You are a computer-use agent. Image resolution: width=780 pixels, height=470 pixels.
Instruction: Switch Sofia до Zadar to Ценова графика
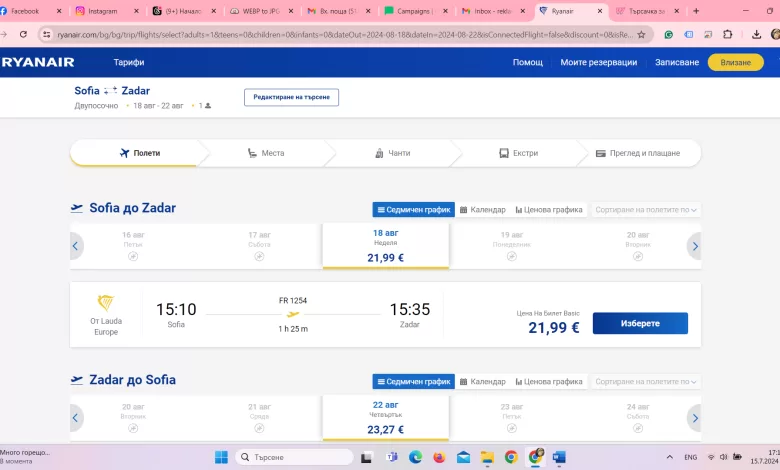tap(549, 209)
